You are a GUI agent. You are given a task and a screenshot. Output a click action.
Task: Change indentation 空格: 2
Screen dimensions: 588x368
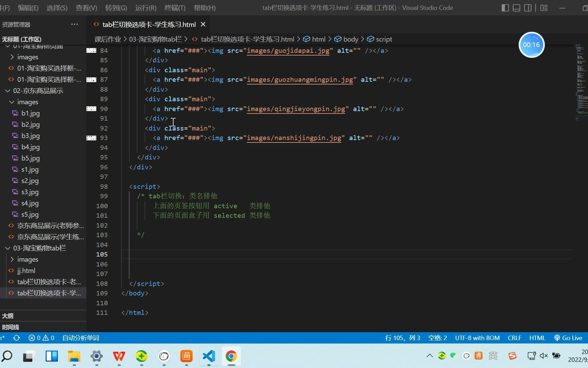[438, 338]
